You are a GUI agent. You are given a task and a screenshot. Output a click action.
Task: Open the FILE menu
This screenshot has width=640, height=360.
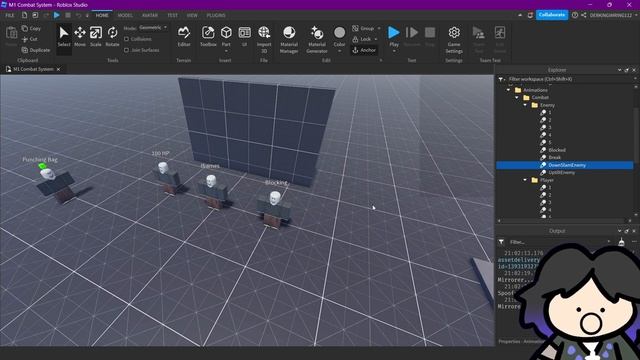(x=10, y=15)
